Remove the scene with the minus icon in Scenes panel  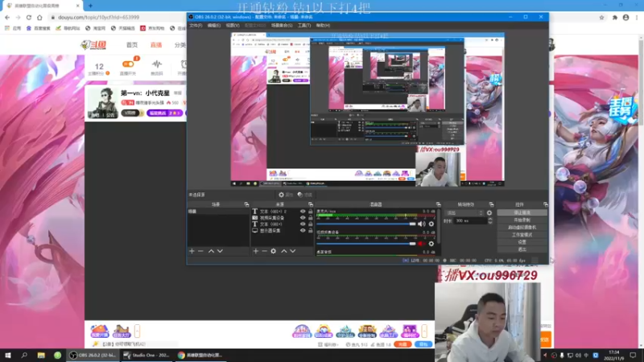(200, 251)
